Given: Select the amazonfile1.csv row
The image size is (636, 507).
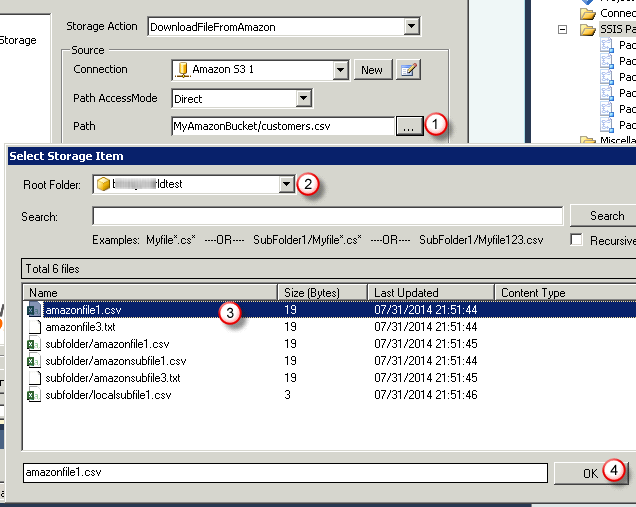Looking at the screenshot, I should (x=330, y=310).
